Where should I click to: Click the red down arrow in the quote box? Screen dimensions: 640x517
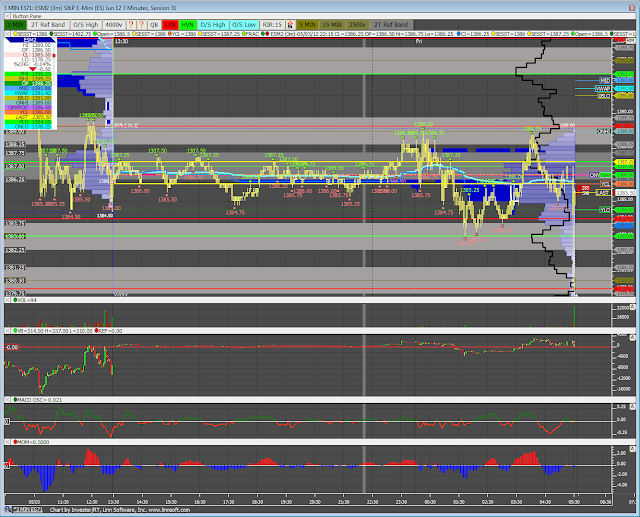click(x=33, y=69)
